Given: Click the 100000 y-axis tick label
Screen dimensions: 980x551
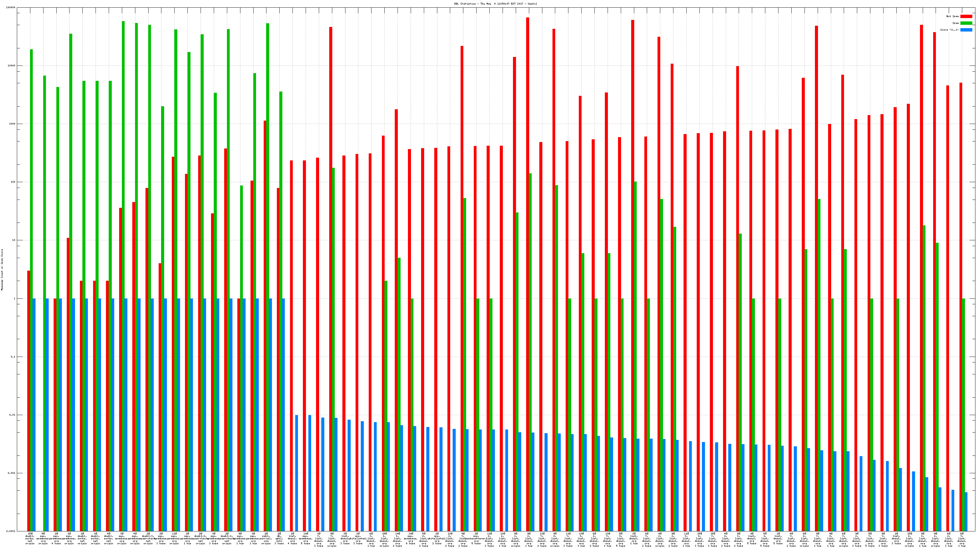Looking at the screenshot, I should coord(11,8).
